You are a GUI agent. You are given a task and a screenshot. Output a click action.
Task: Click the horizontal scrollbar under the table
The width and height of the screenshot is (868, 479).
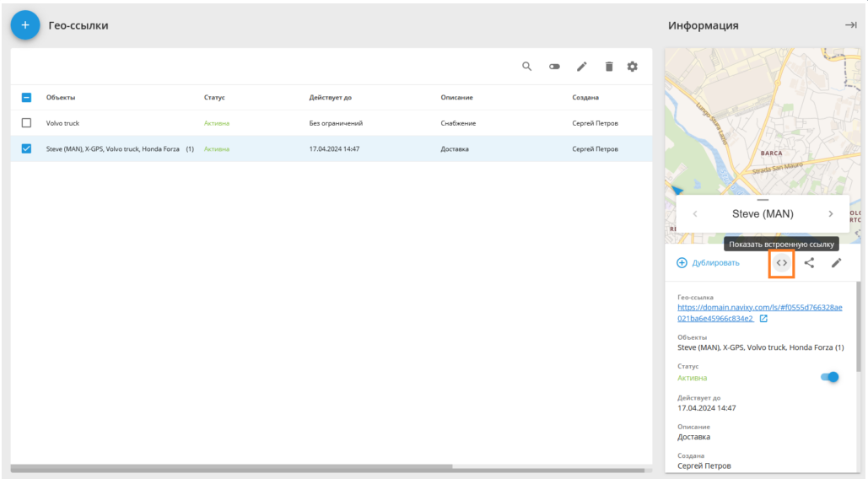(231, 468)
